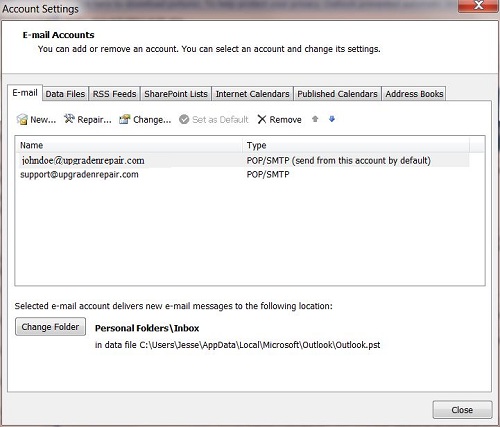Viewport: 500px width, 427px height.
Task: Click the New account envelope icon
Action: (x=22, y=119)
